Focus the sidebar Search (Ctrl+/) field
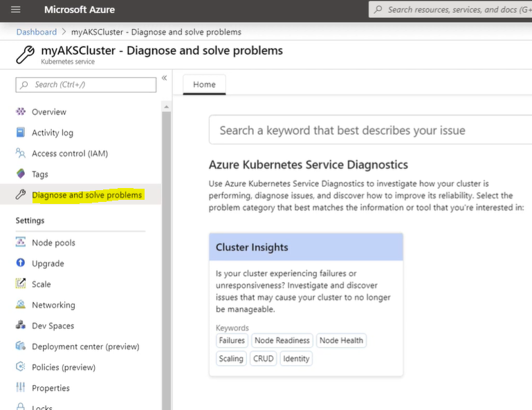 pos(86,84)
